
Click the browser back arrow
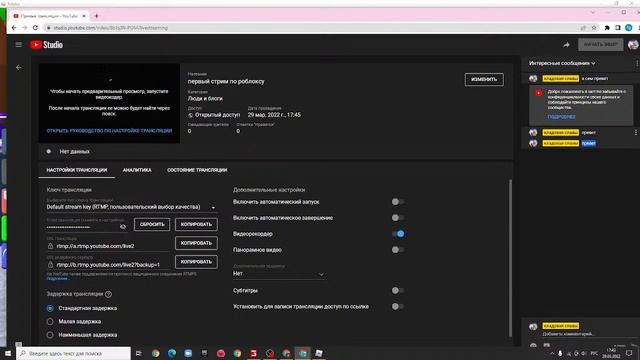tap(14, 28)
